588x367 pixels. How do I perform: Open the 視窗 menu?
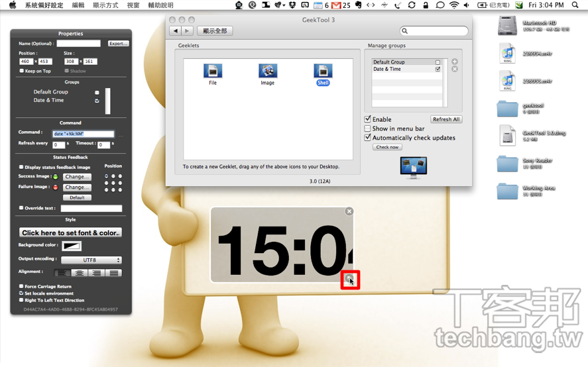[133, 5]
